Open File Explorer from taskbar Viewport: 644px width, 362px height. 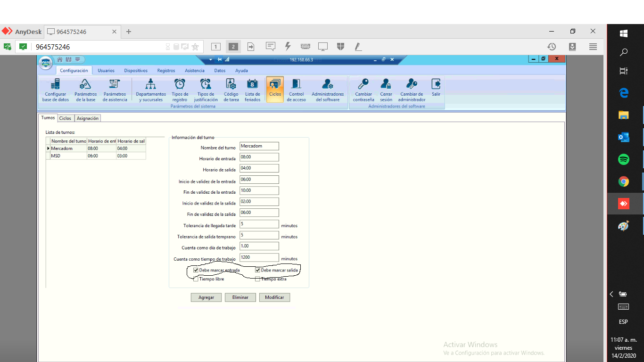(x=624, y=115)
